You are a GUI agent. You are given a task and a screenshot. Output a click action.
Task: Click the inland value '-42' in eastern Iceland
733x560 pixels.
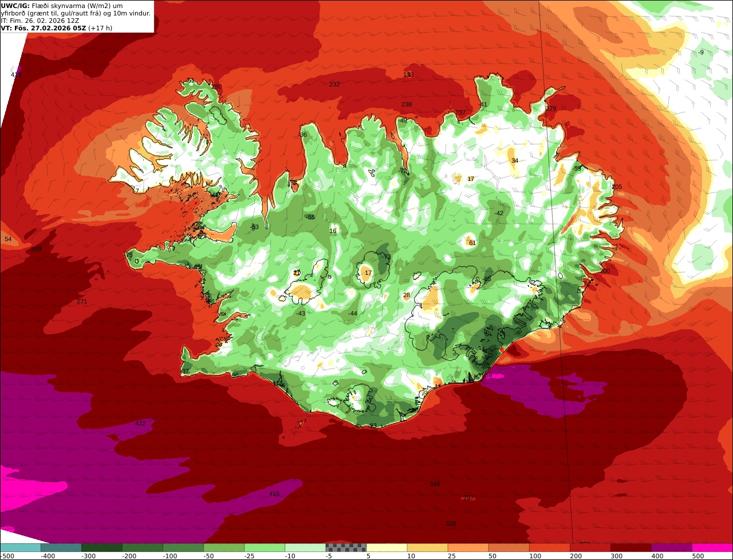point(499,214)
